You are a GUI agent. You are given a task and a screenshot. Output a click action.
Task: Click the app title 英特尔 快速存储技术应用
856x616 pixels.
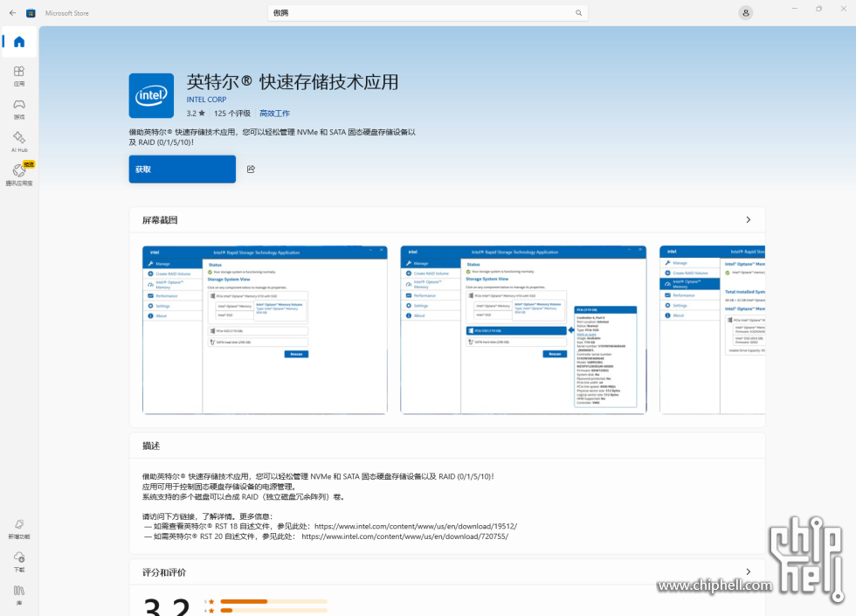pos(293,82)
